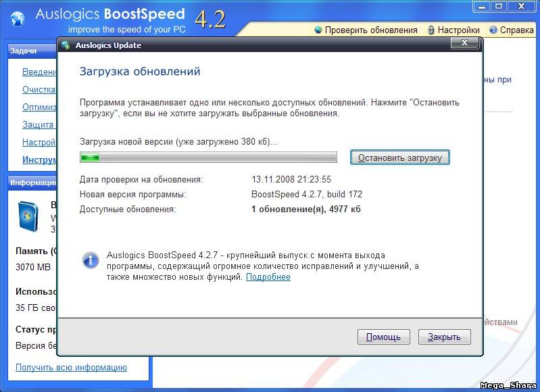This screenshot has height=392, width=540.
Task: Click the Дата проверки на обновления label
Action: pyautogui.click(x=141, y=180)
